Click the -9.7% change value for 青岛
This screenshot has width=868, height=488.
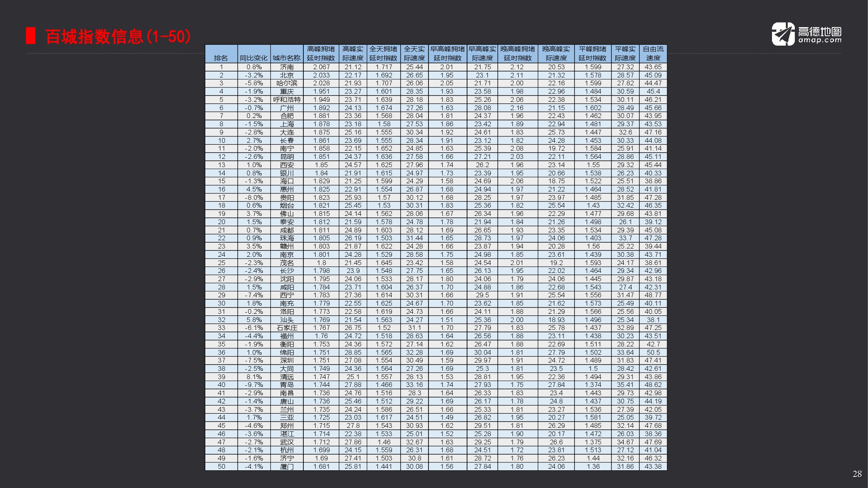tap(254, 385)
